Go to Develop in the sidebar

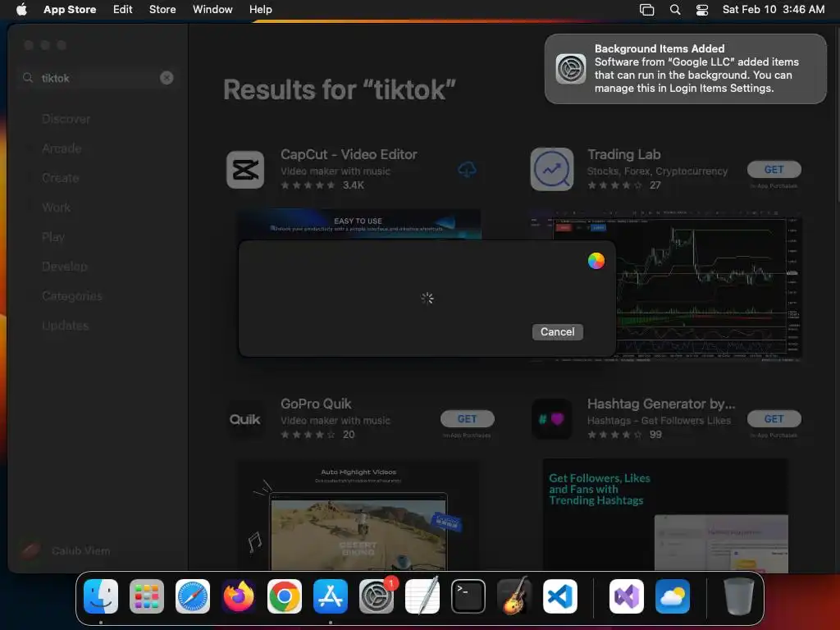coord(64,267)
